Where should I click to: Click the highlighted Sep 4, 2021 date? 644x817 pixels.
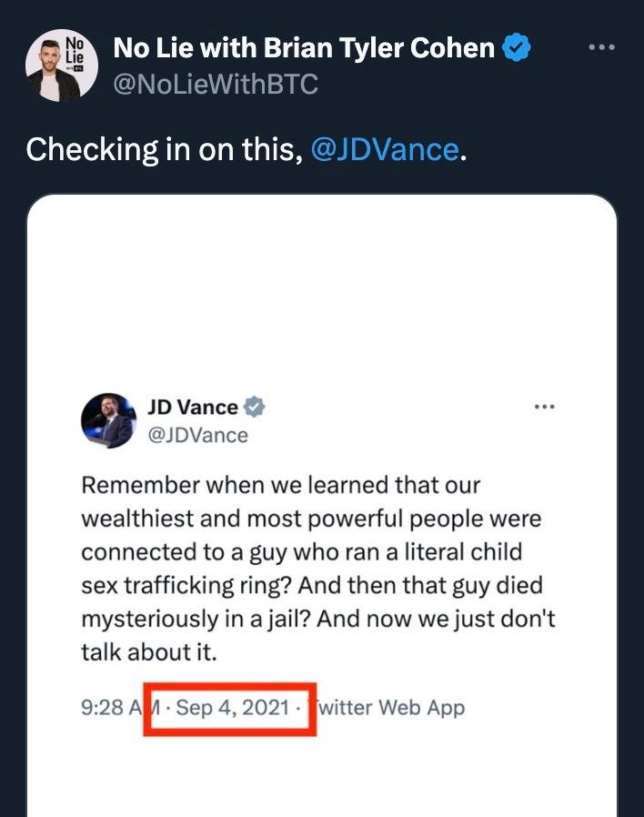coord(232,708)
